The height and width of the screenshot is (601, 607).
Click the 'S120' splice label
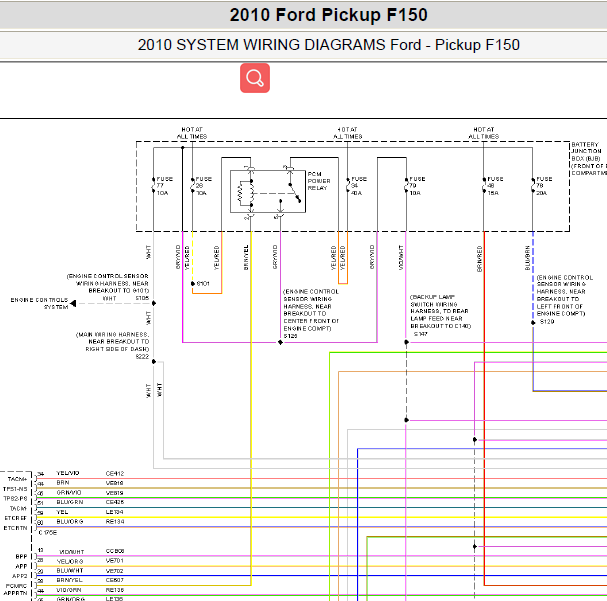point(290,336)
